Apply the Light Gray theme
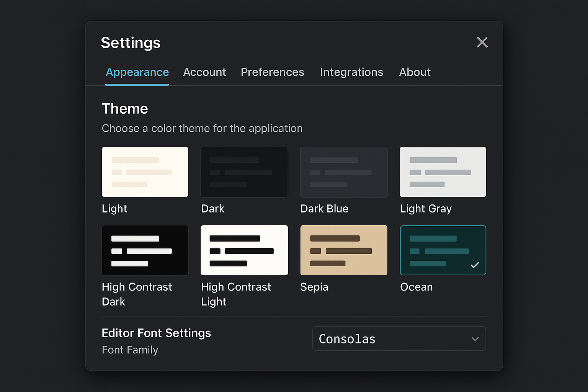Viewport: 588px width, 392px height. tap(443, 171)
